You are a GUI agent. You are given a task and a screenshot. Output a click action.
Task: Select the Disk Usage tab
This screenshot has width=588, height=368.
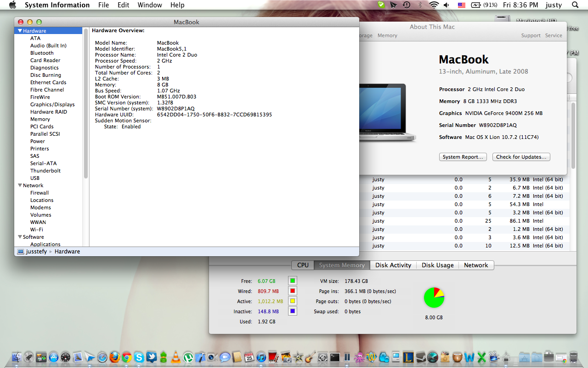tap(438, 265)
